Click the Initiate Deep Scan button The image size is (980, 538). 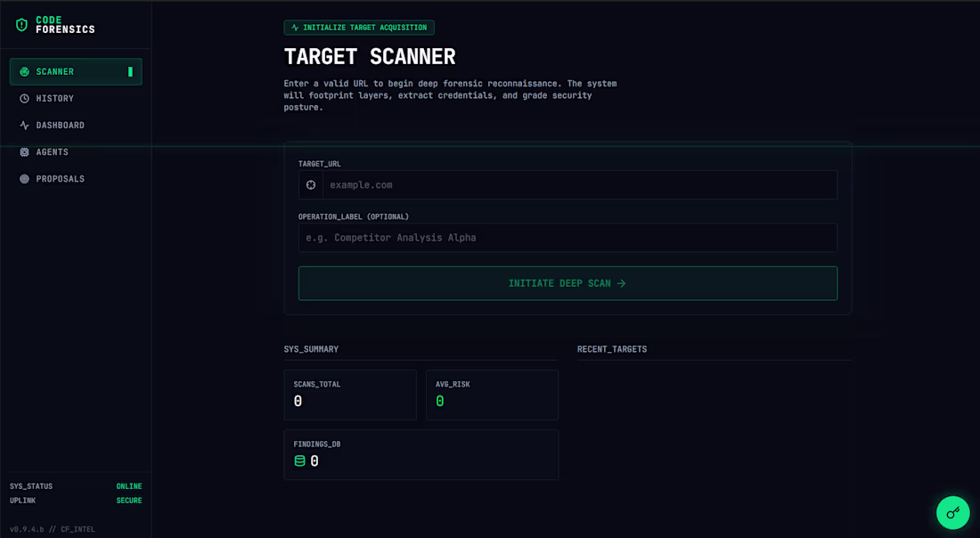(568, 283)
